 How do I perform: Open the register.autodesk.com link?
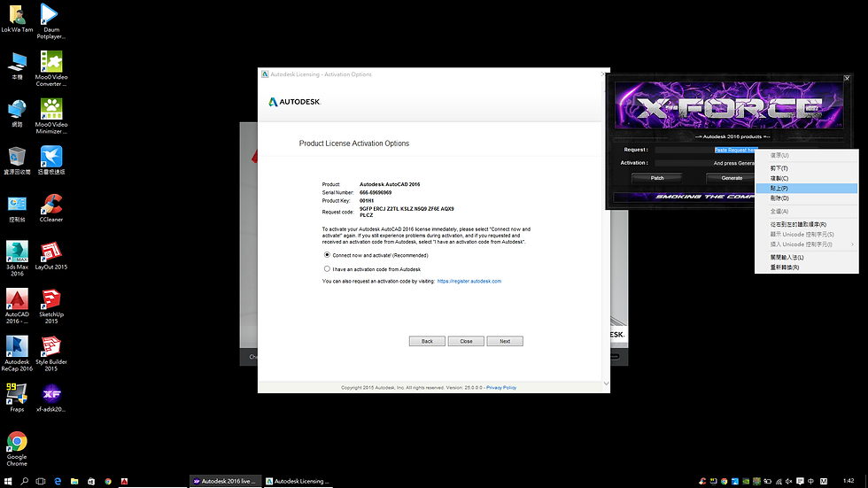[x=469, y=281]
